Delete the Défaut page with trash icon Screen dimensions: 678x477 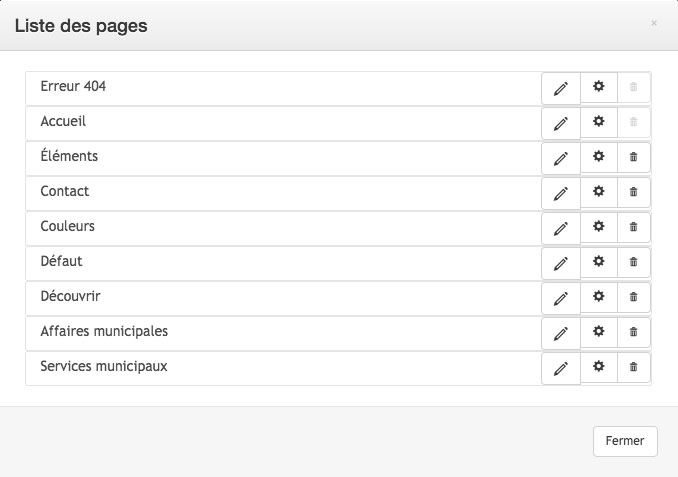[633, 262]
